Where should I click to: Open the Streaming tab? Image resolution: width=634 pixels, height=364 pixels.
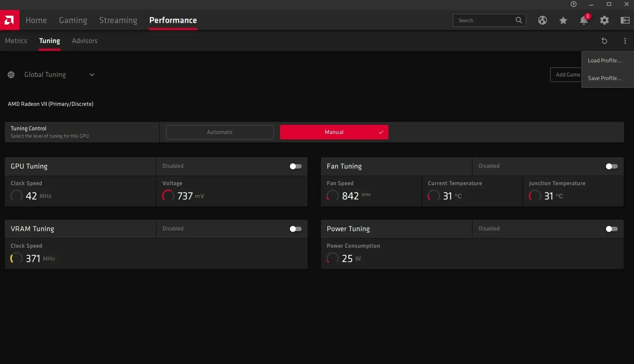pos(118,20)
